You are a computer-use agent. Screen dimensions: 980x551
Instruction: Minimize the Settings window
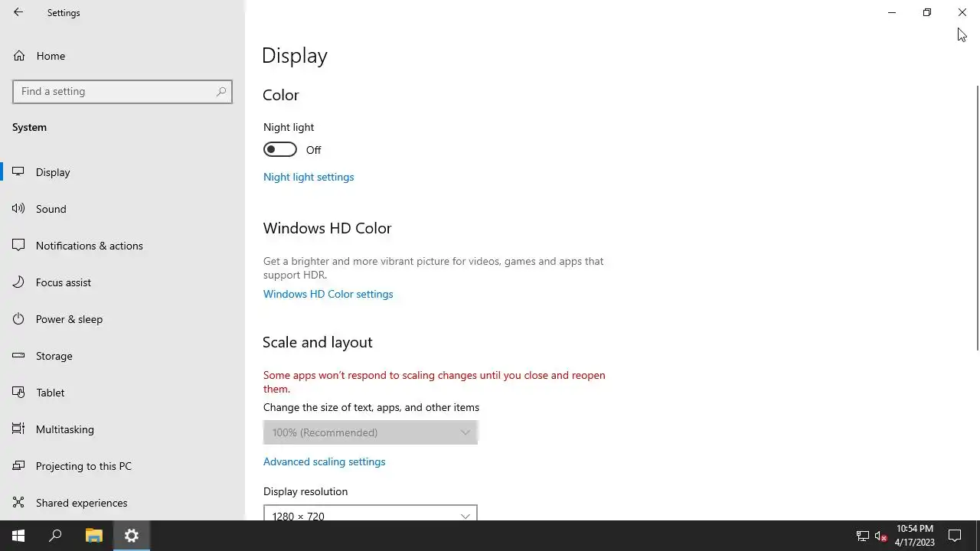[892, 12]
